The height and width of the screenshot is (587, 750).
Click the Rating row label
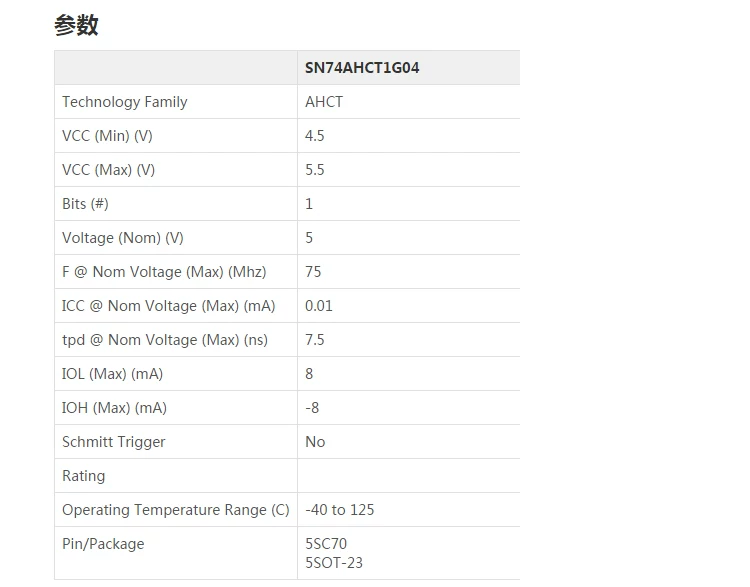pos(83,476)
